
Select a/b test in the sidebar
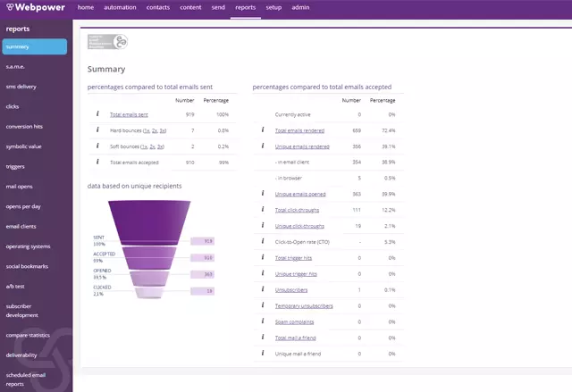click(15, 287)
